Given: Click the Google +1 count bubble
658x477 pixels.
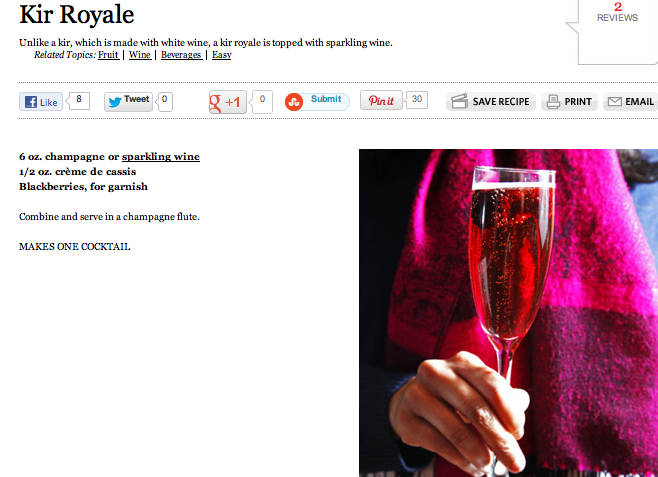Looking at the screenshot, I should [x=261, y=102].
